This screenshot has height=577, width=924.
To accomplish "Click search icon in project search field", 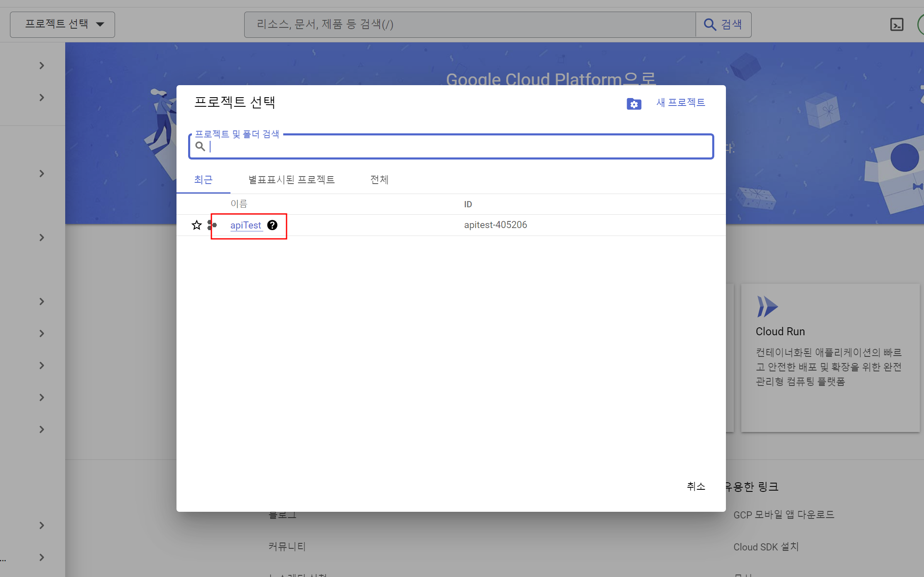I will (200, 146).
